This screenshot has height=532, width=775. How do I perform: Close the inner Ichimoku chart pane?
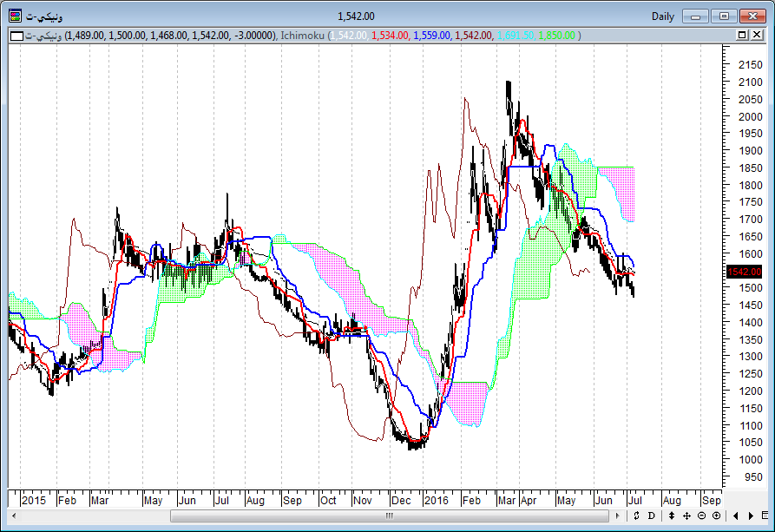tap(757, 35)
